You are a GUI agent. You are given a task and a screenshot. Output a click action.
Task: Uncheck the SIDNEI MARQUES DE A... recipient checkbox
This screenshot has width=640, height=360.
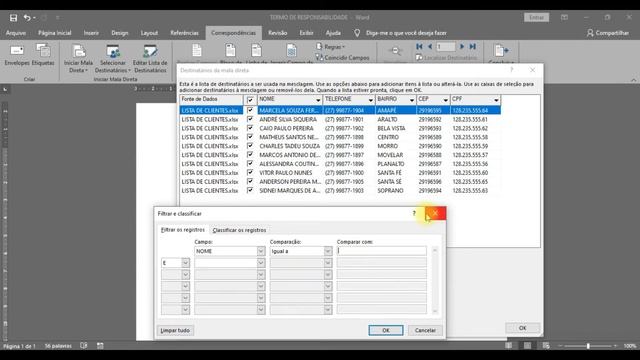pos(250,190)
